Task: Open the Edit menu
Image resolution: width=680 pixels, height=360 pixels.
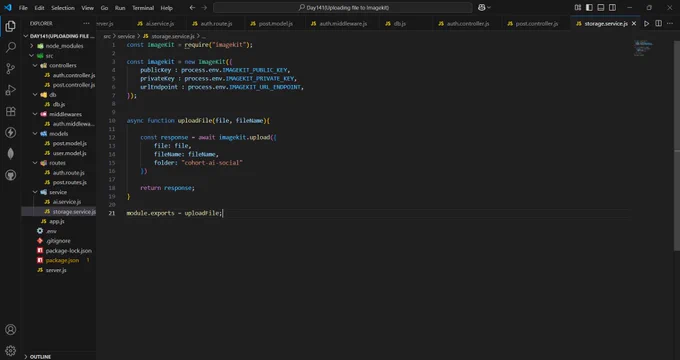Action: coord(39,8)
